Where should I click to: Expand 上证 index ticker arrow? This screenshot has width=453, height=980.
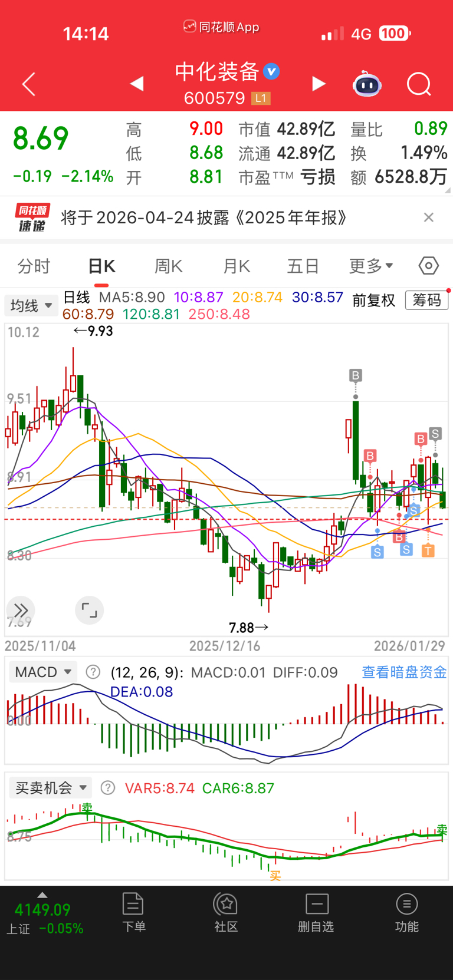click(42, 895)
